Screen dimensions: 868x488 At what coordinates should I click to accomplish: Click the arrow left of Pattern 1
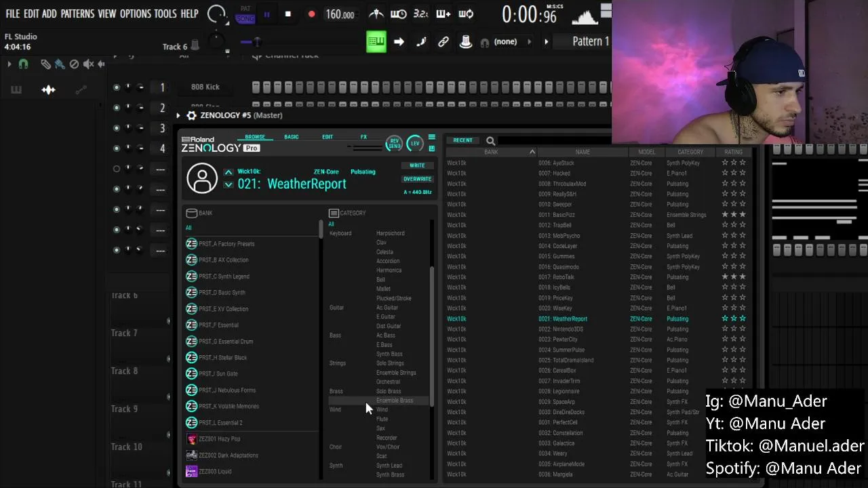(x=547, y=42)
